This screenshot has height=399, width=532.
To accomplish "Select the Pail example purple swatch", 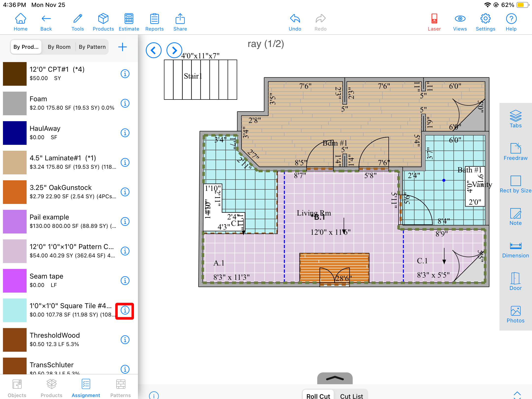I will pos(15,221).
